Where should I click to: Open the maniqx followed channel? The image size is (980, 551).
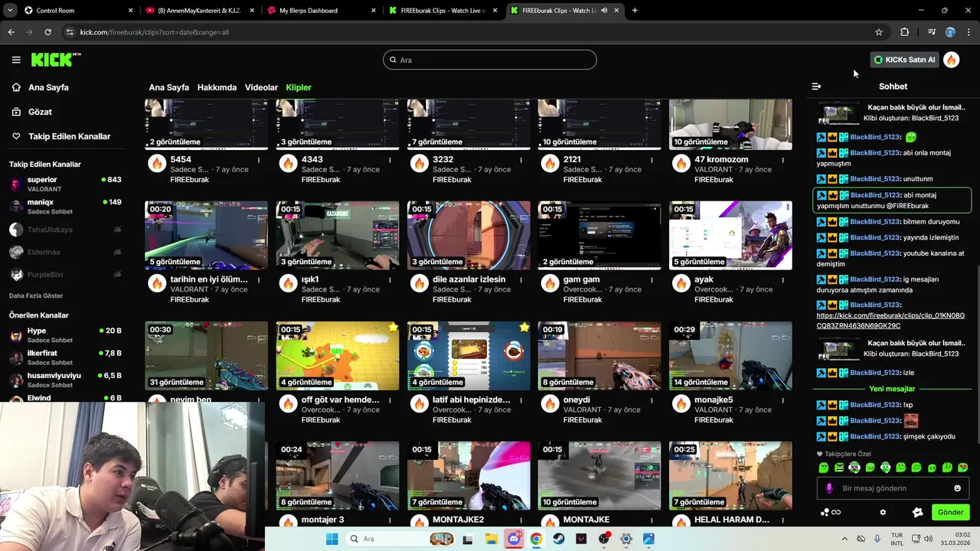coord(65,207)
